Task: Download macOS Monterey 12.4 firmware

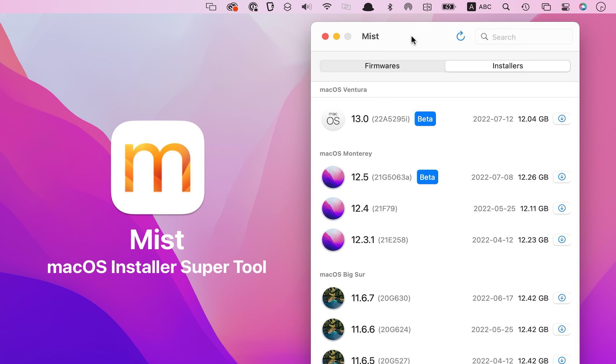Action: click(x=562, y=208)
